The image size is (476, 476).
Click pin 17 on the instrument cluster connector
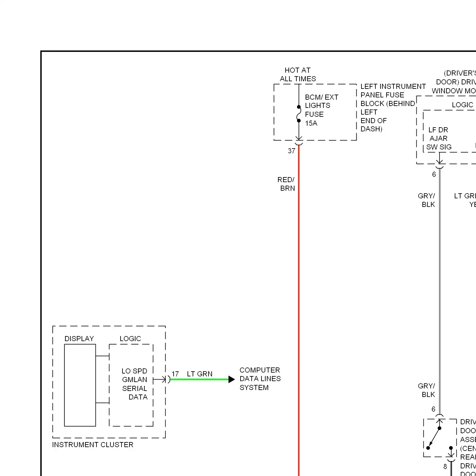(175, 374)
